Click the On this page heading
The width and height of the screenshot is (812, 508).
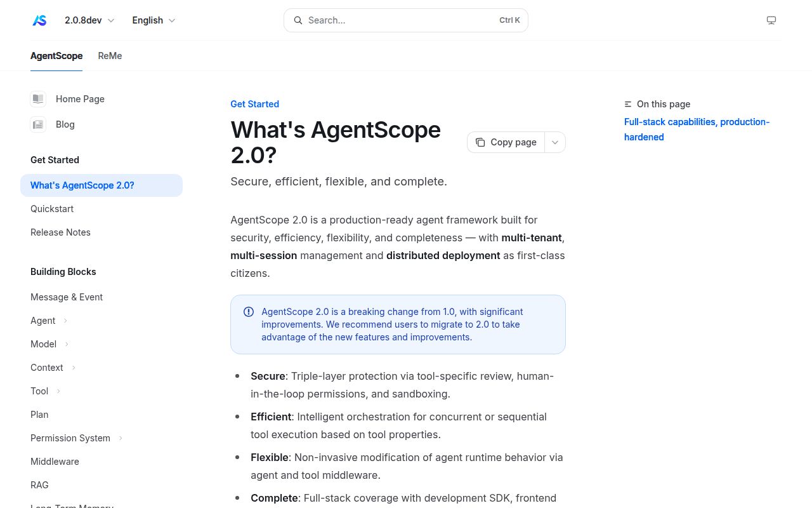[664, 104]
